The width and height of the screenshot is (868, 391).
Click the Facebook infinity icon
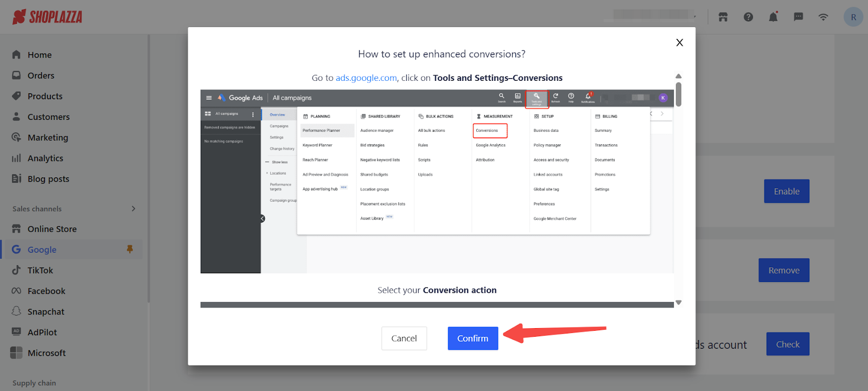[16, 291]
